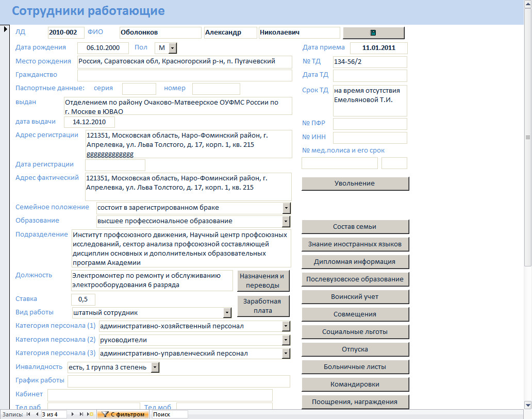The width and height of the screenshot is (532, 419).
Task: Open Больничные листы
Action: [x=355, y=367]
